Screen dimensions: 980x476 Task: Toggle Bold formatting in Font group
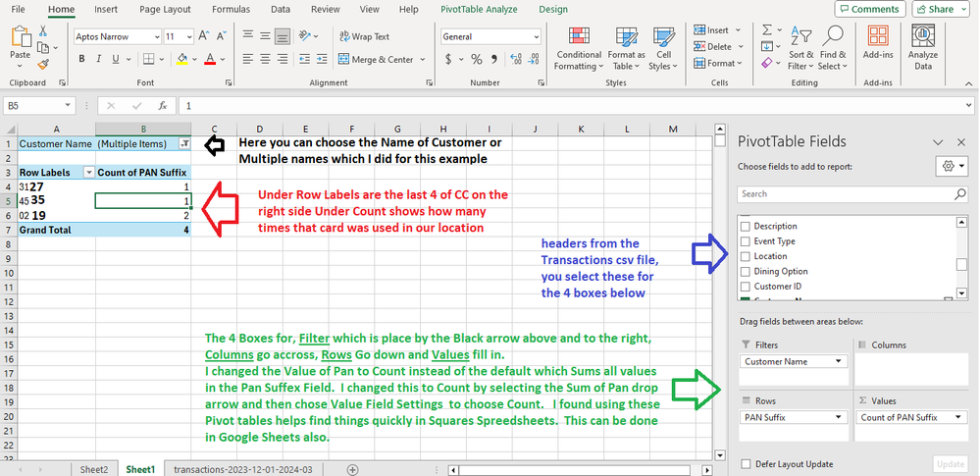pyautogui.click(x=81, y=59)
